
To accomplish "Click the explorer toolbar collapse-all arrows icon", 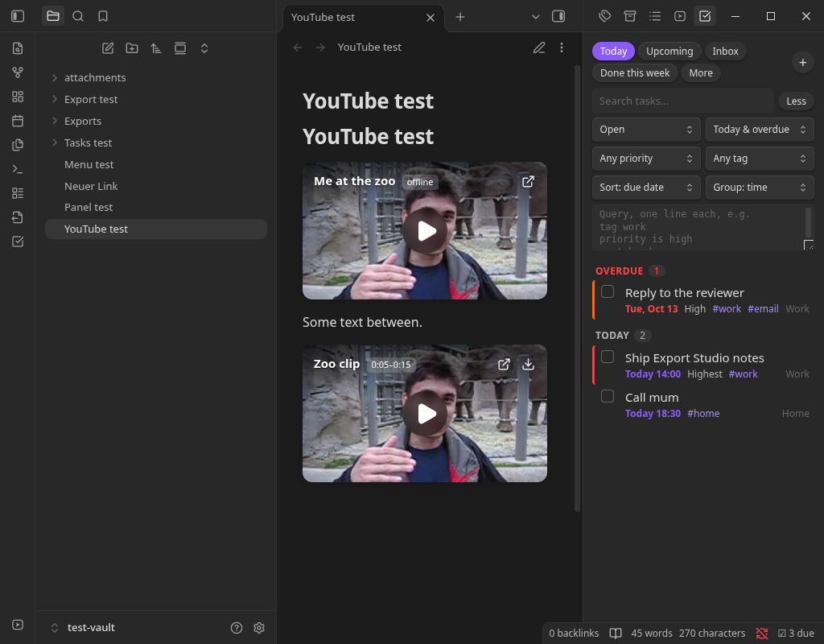I will [204, 48].
